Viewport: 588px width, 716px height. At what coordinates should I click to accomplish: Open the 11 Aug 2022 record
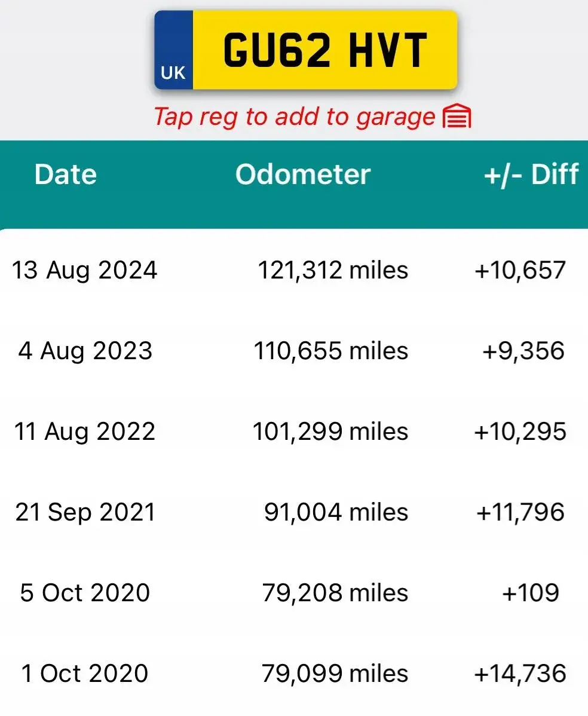294,432
